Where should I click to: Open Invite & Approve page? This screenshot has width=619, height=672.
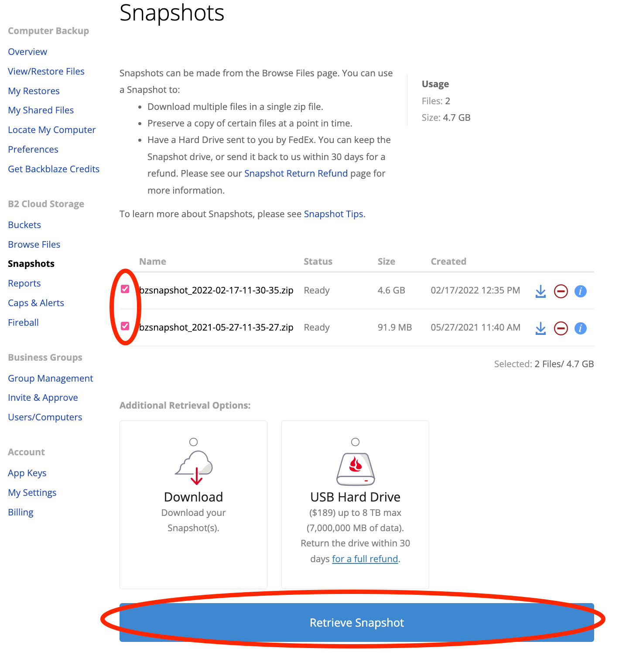point(43,398)
